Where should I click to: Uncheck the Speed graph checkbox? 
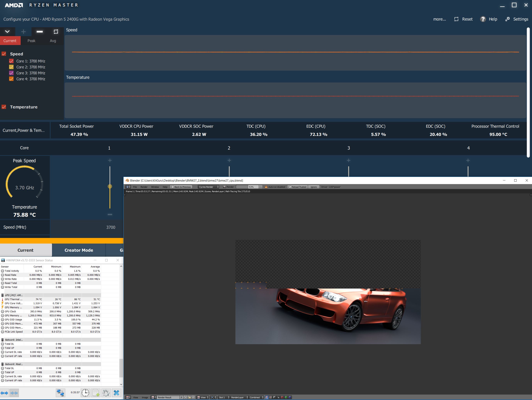4,54
